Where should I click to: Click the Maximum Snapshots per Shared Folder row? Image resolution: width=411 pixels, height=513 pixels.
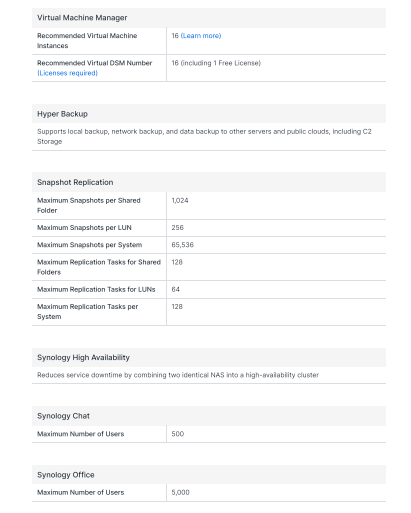pos(209,205)
